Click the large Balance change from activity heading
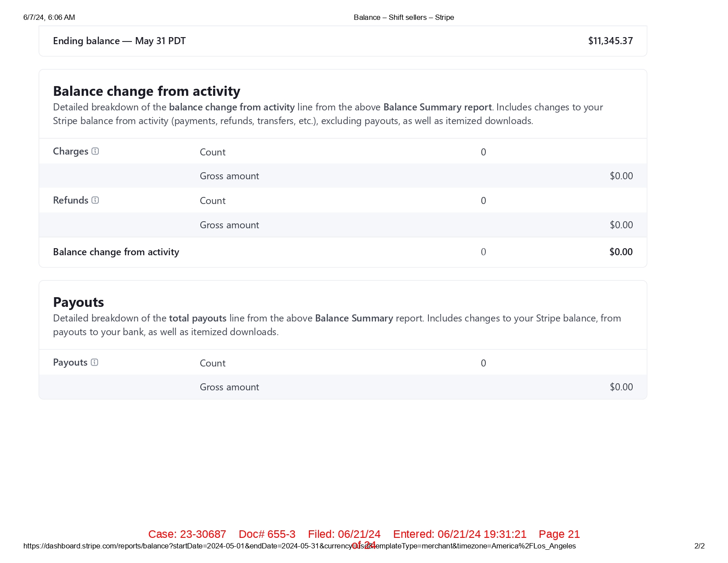This screenshot has height=563, width=728. tap(146, 91)
